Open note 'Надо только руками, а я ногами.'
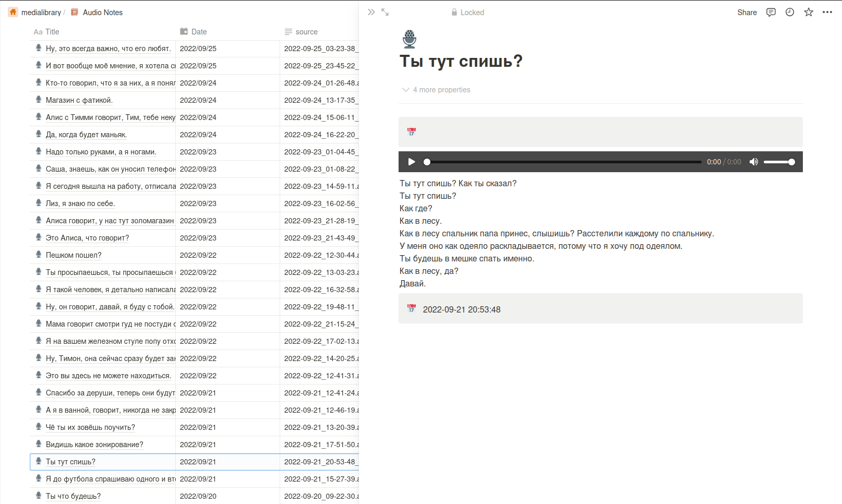 click(101, 152)
